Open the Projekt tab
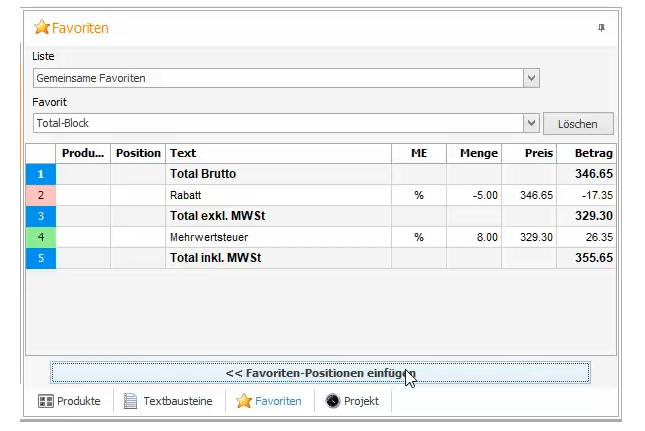Image resolution: width=645 pixels, height=431 pixels. (352, 401)
